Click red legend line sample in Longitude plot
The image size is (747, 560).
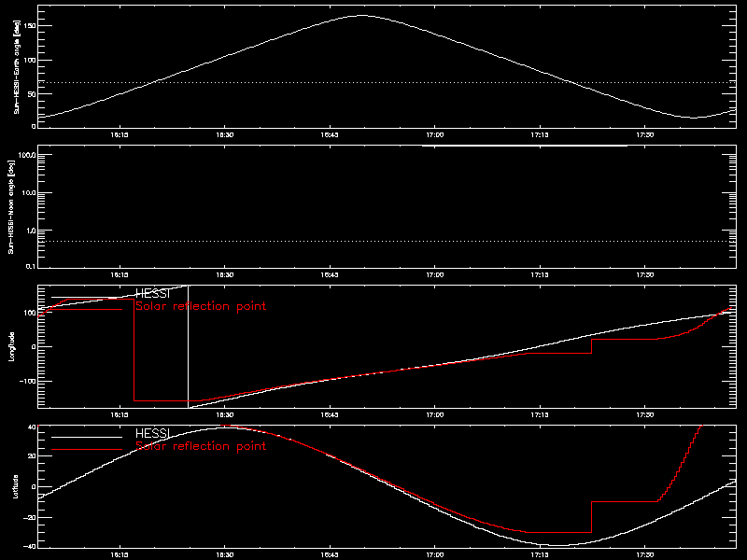pyautogui.click(x=87, y=310)
